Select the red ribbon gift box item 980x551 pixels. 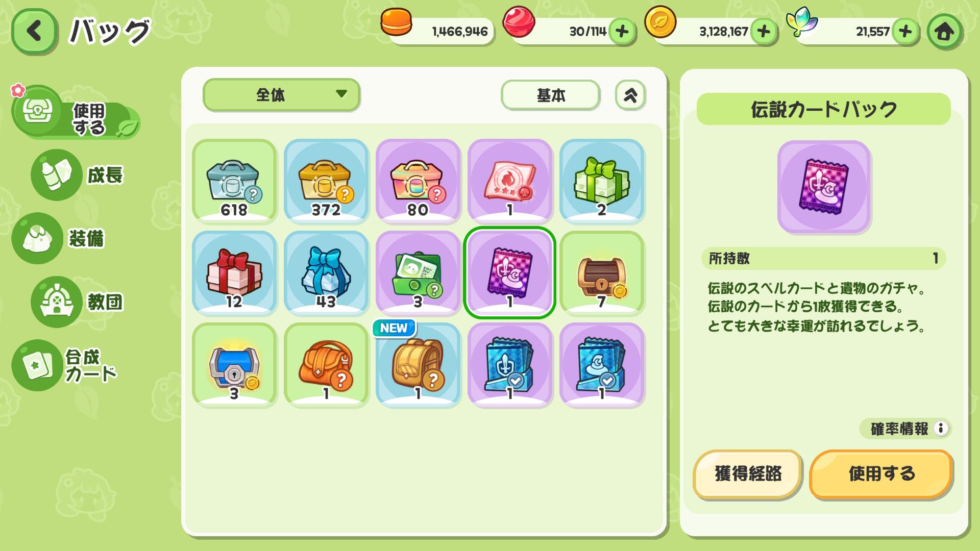[234, 273]
